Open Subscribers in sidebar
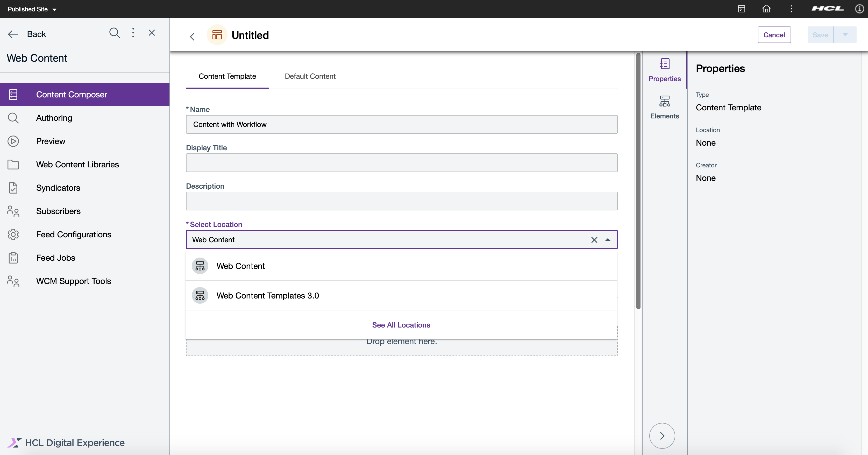Viewport: 868px width, 455px height. (x=84, y=211)
